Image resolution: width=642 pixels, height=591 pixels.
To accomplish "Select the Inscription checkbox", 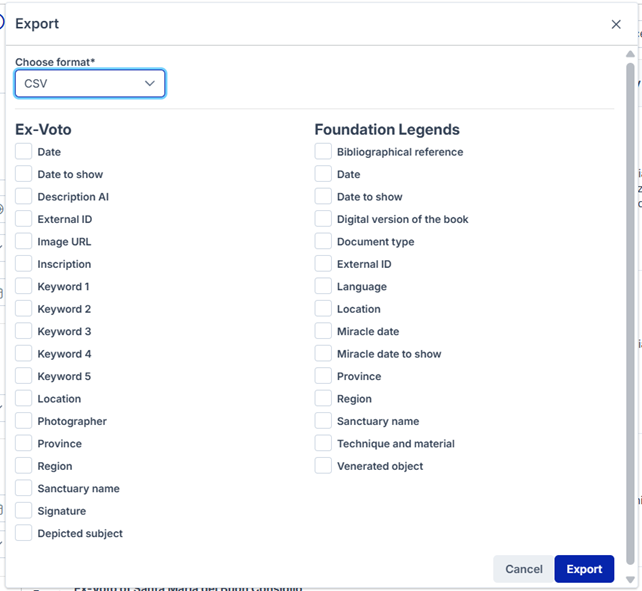I will (24, 264).
